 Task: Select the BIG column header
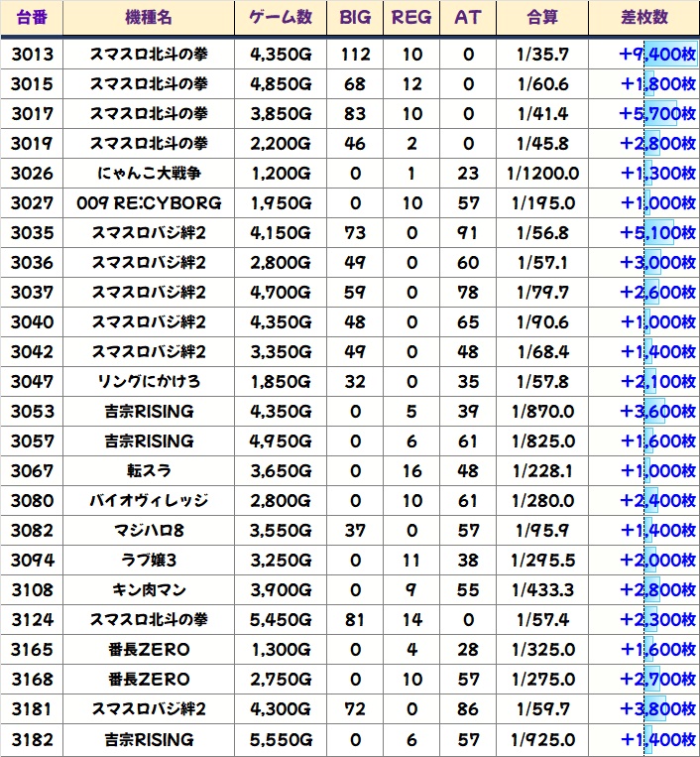(x=354, y=18)
